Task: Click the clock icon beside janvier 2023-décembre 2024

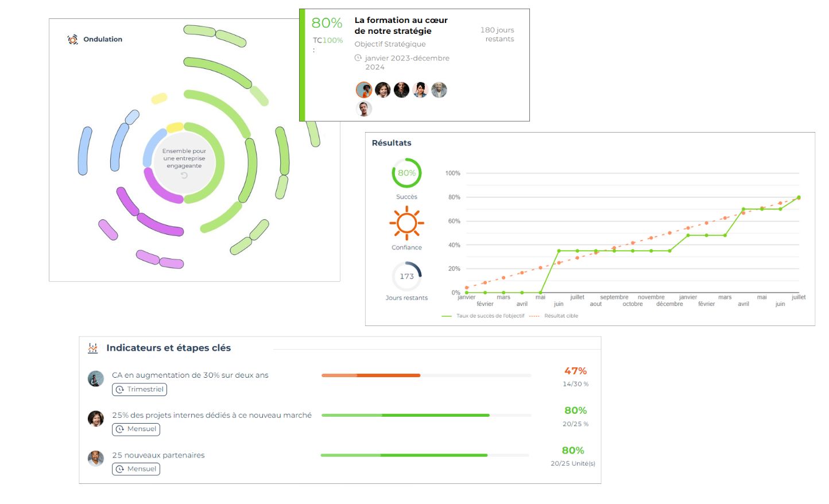Action: coord(358,58)
